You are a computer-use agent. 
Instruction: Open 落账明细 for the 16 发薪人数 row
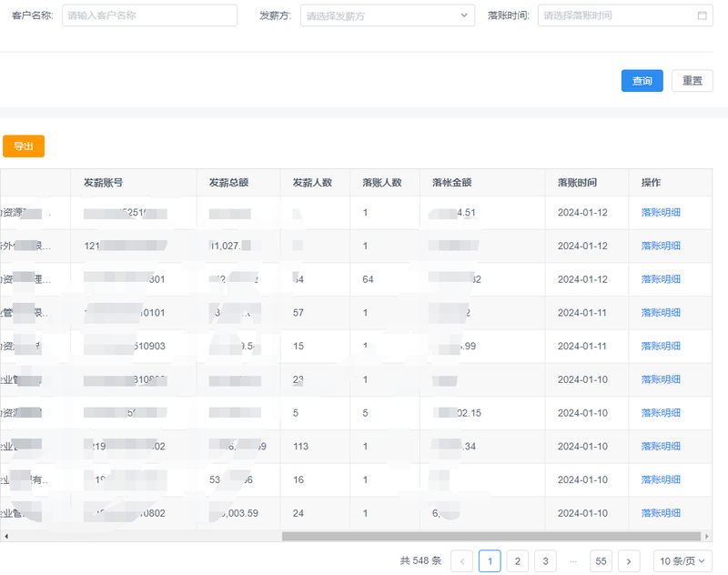click(661, 479)
